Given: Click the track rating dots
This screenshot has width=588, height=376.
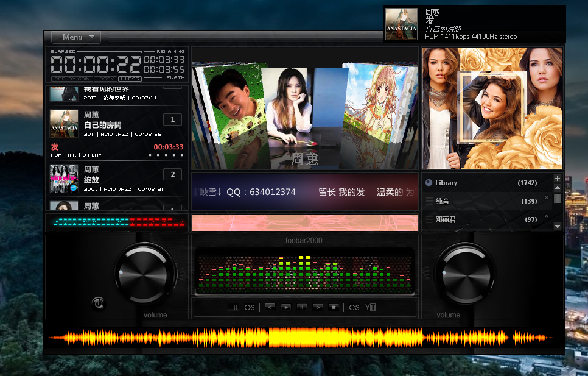Looking at the screenshot, I should [166, 155].
